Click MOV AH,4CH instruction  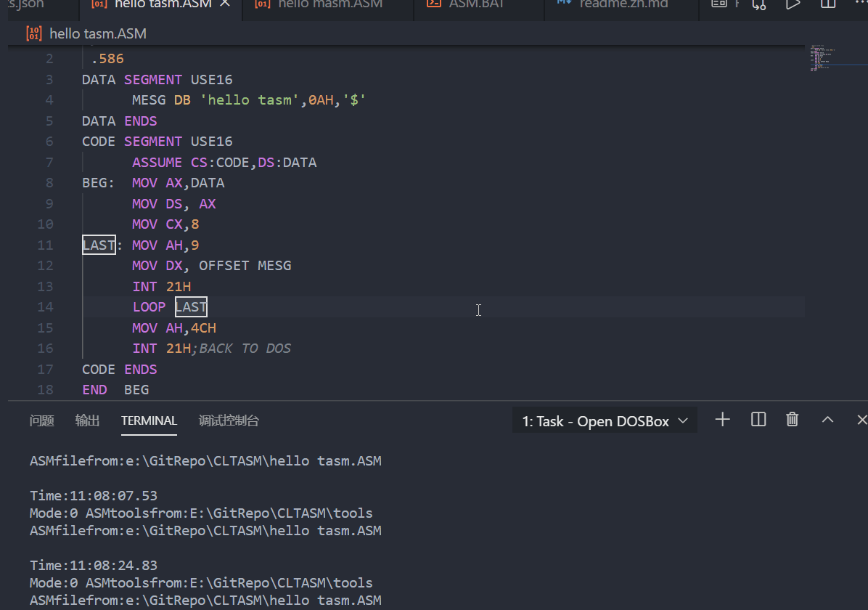tap(174, 328)
